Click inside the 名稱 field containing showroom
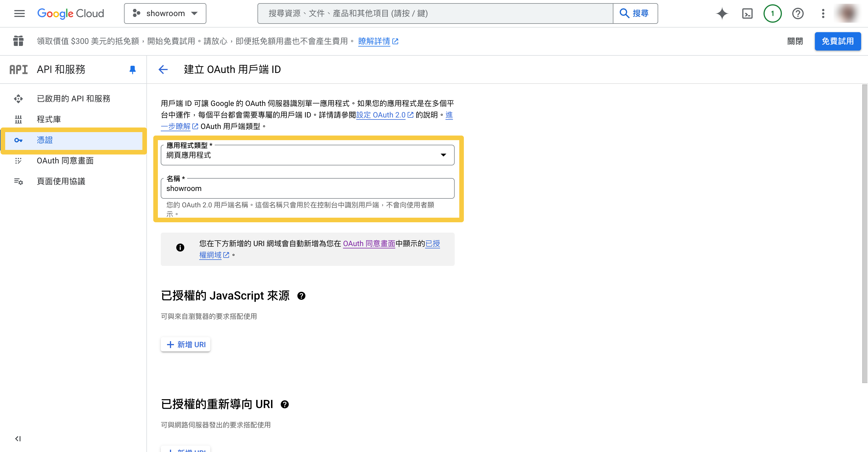Image resolution: width=868 pixels, height=452 pixels. (x=307, y=188)
